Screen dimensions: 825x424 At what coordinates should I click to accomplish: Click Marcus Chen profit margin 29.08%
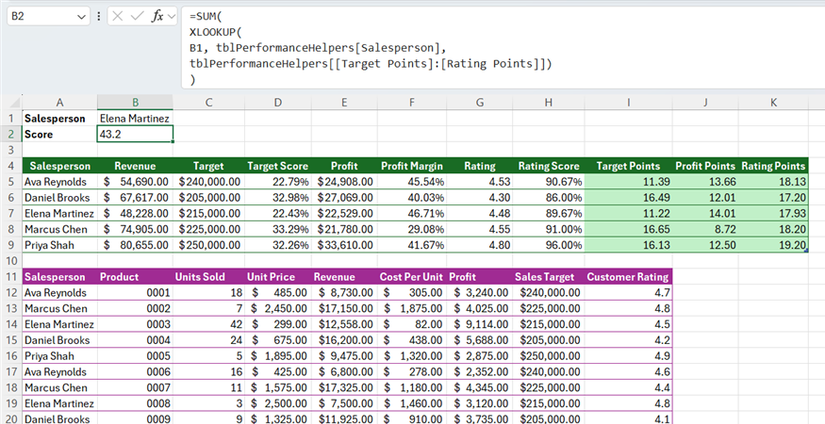click(x=412, y=229)
